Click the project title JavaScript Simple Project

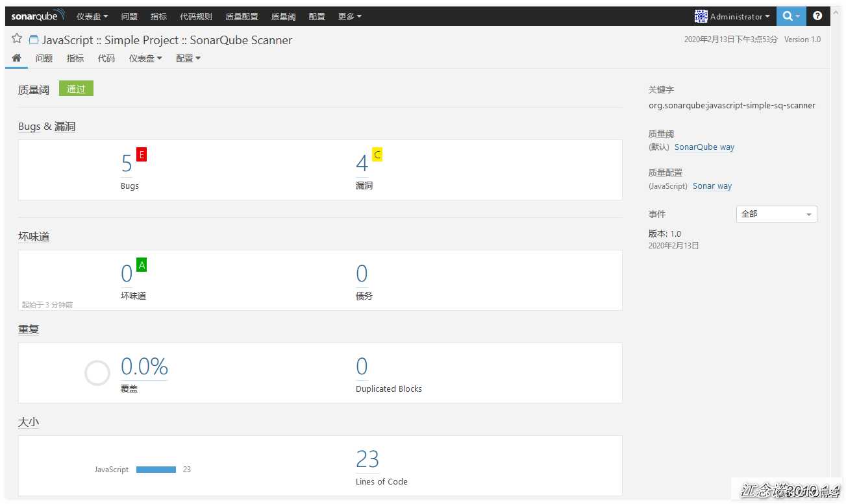pos(168,40)
